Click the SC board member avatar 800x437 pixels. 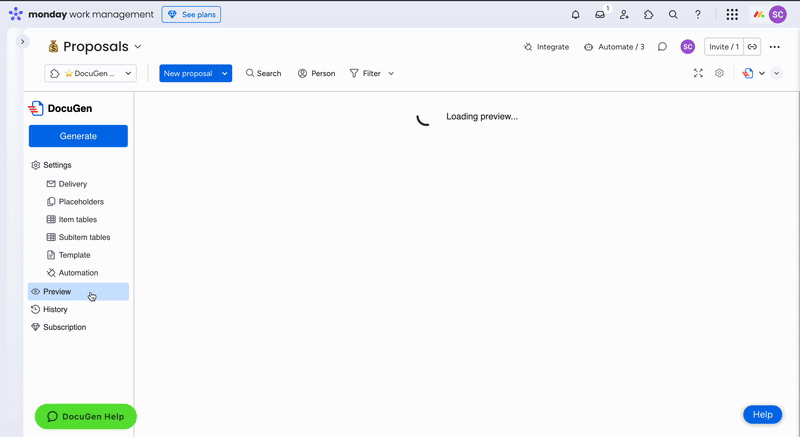coord(688,47)
